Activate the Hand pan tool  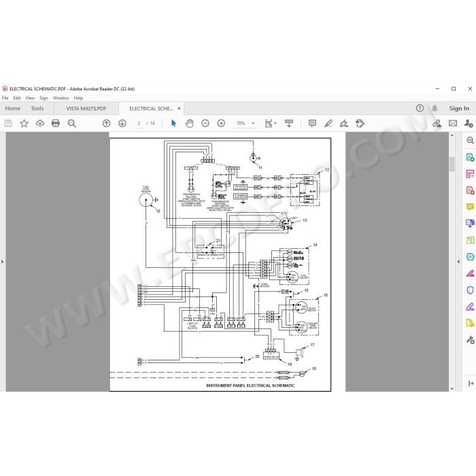[190, 123]
